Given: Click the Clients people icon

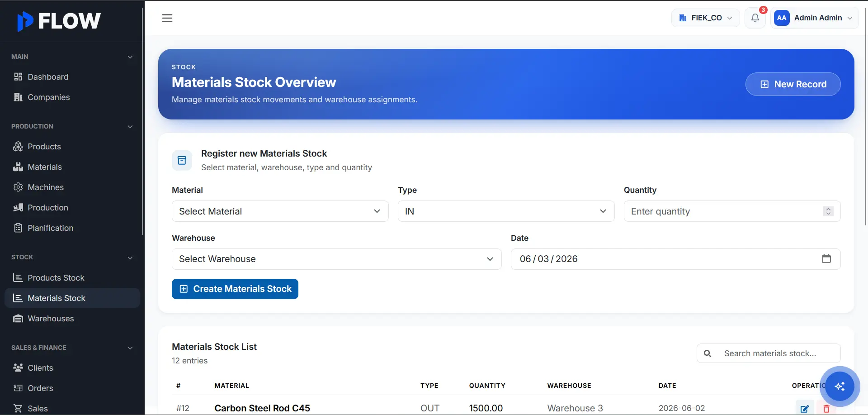Looking at the screenshot, I should coord(18,368).
